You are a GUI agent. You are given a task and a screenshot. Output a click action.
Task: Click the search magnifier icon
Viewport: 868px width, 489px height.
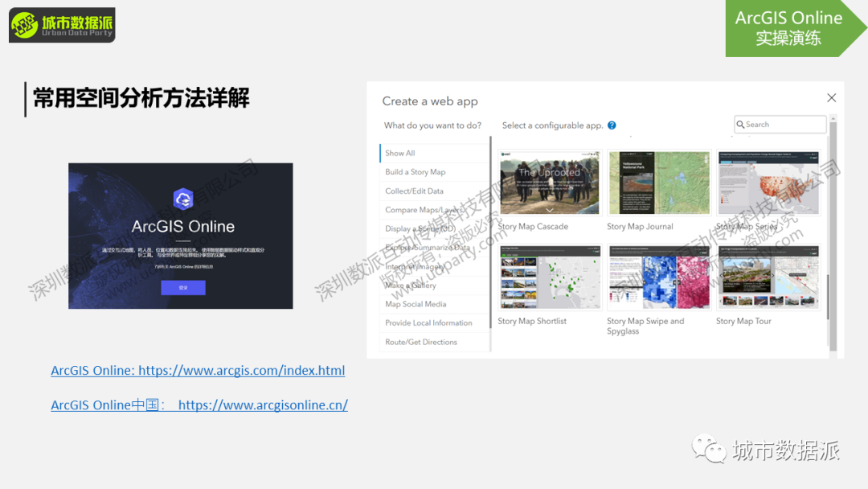click(740, 125)
